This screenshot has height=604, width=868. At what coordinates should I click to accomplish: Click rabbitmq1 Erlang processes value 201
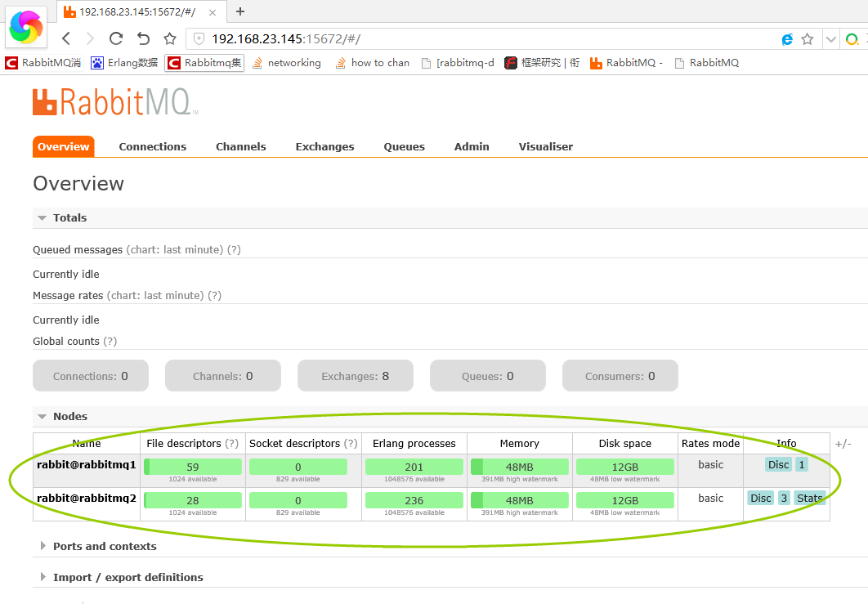pos(414,467)
